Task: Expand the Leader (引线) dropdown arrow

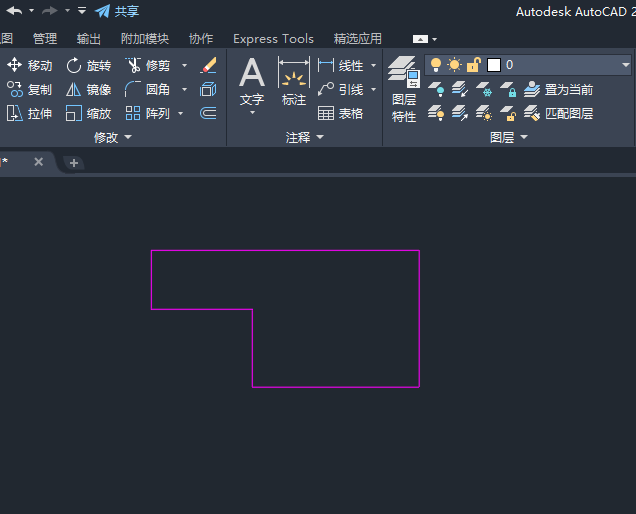Action: point(374,89)
